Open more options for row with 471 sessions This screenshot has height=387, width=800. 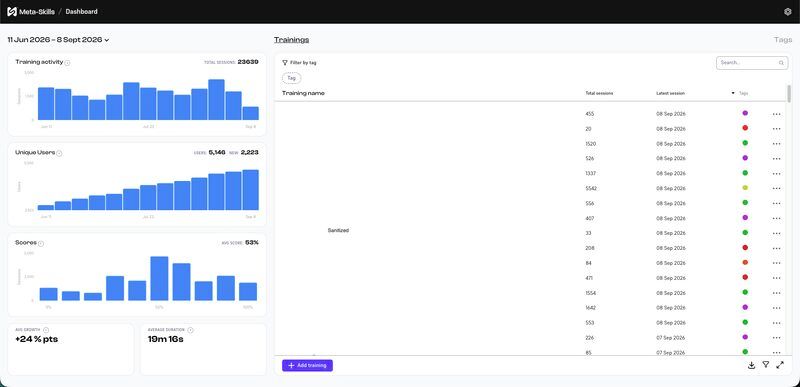coord(777,278)
